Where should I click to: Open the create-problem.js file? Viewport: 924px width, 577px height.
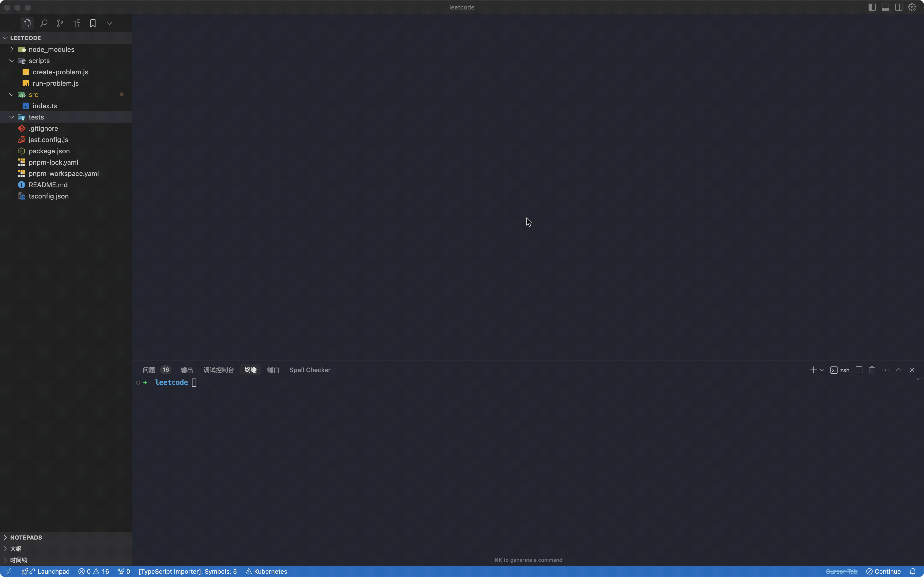click(x=60, y=72)
